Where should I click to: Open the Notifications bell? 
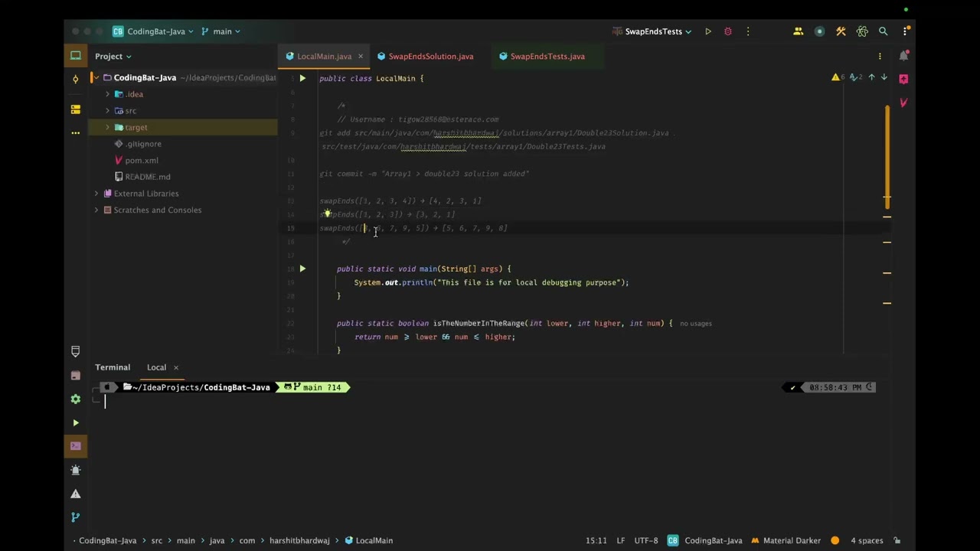pyautogui.click(x=903, y=55)
